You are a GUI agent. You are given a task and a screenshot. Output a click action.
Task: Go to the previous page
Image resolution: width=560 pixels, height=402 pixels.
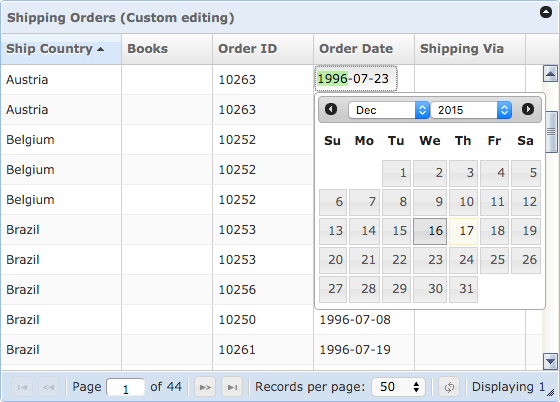(x=49, y=387)
